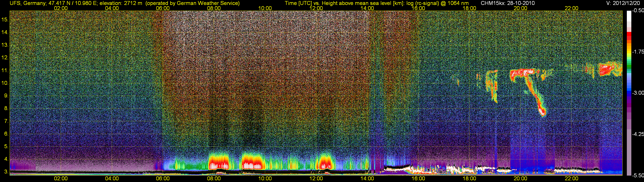This screenshot has width=644, height=182.
Task: Click the height axis label 11.
Action: tap(5, 70)
